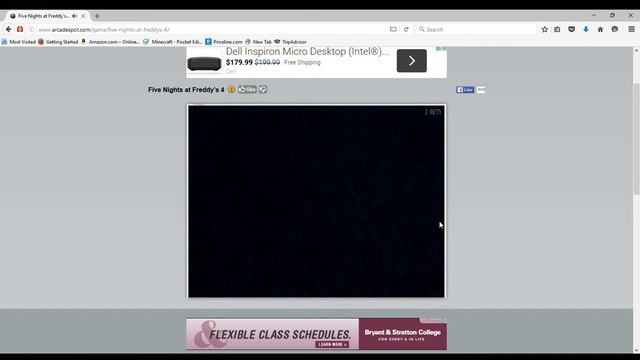This screenshot has height=360, width=640.
Task: Click the scrollbar up arrow
Action: click(636, 51)
